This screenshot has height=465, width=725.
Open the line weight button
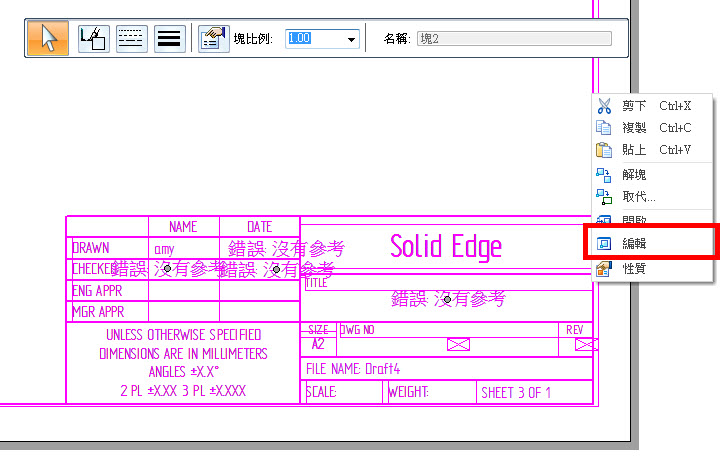169,38
